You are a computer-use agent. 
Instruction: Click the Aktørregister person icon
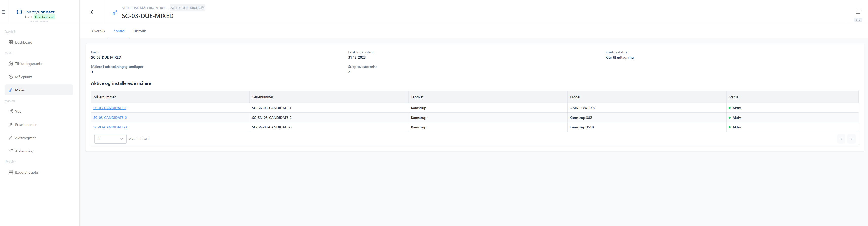pyautogui.click(x=11, y=137)
